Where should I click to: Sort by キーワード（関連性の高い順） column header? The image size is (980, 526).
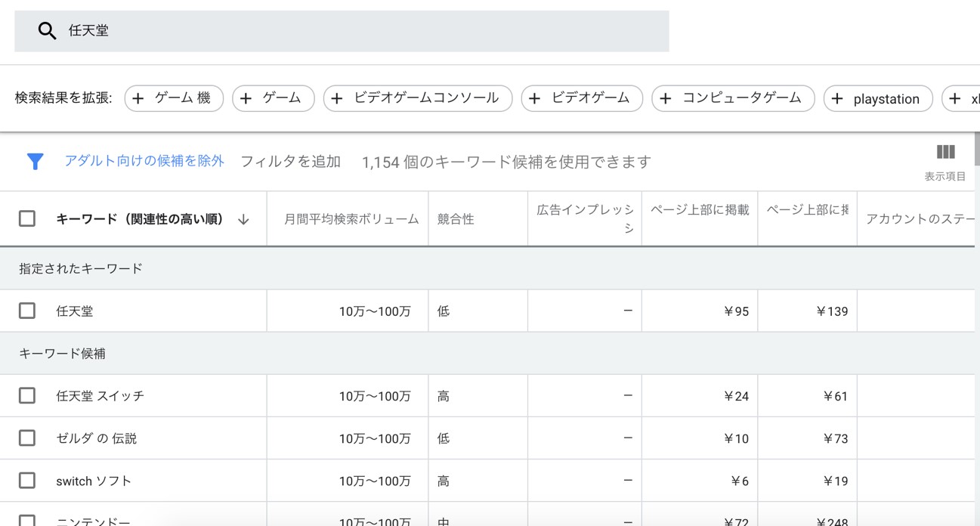click(140, 219)
